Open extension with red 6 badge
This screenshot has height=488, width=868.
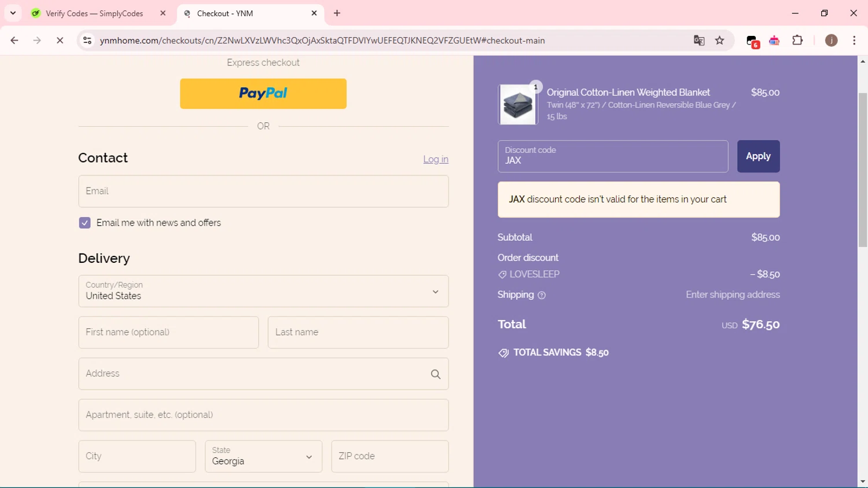point(752,41)
